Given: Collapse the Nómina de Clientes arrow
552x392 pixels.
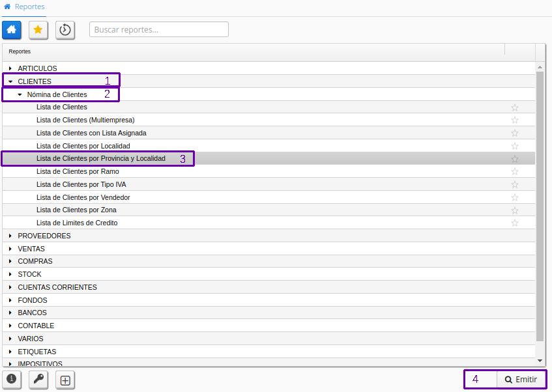Looking at the screenshot, I should pos(20,94).
